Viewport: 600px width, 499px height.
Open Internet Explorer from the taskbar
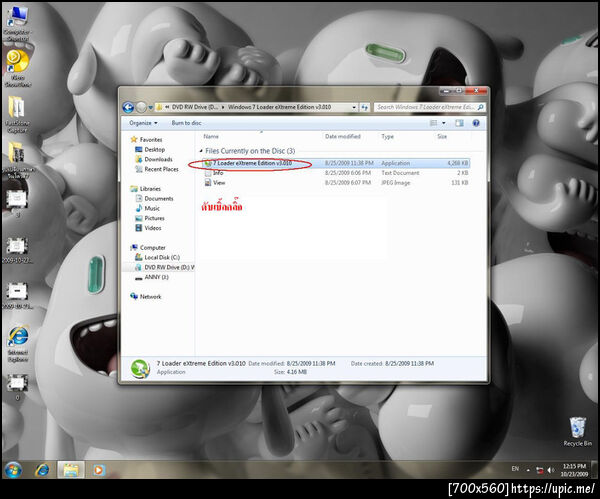pos(42,470)
